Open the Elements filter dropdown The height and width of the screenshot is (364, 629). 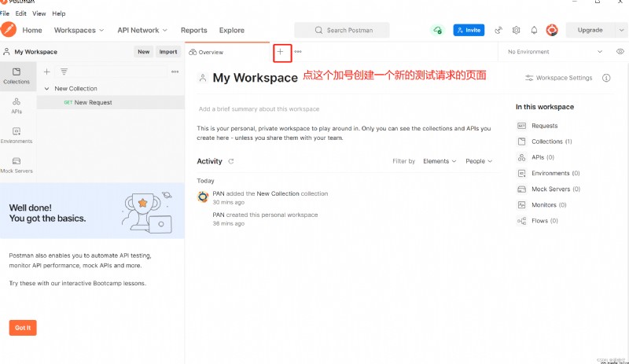point(440,161)
